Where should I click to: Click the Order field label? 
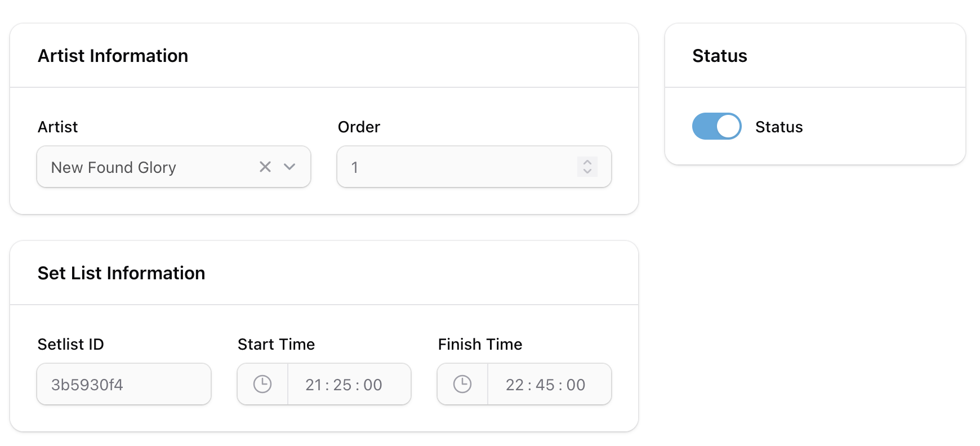tap(359, 127)
